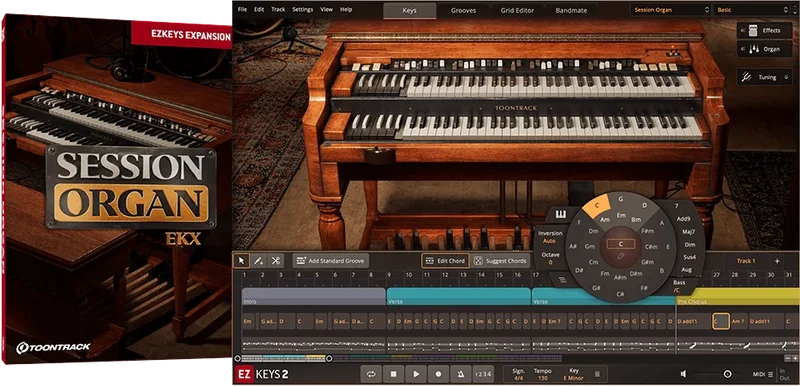Open the MIDI settings menu icon

pos(770,374)
